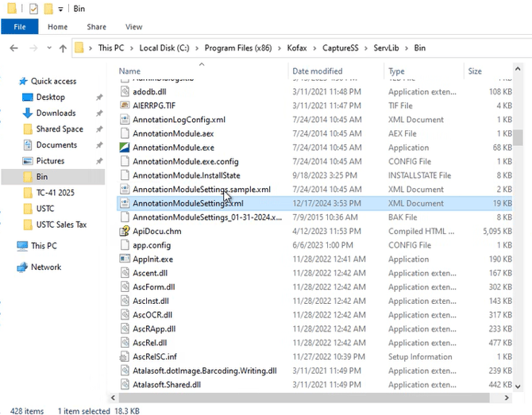This screenshot has height=415, width=532.
Task: Open Network in the navigation pane
Action: point(46,267)
